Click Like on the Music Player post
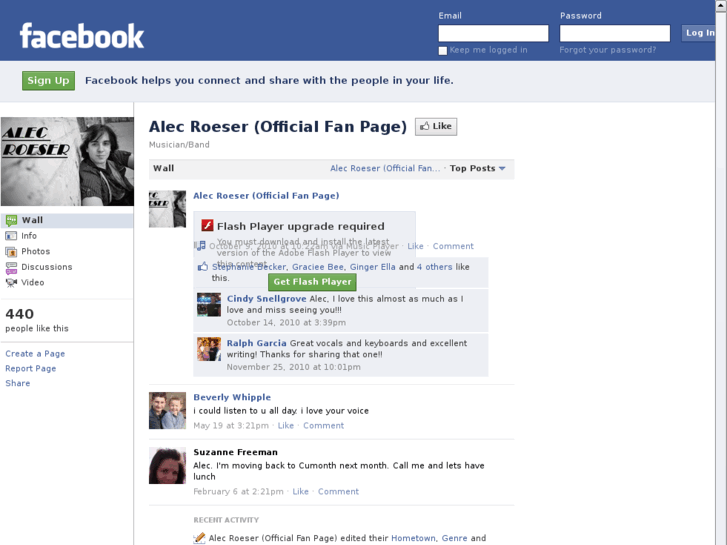Viewport: 727px width, 545px height. [x=415, y=246]
